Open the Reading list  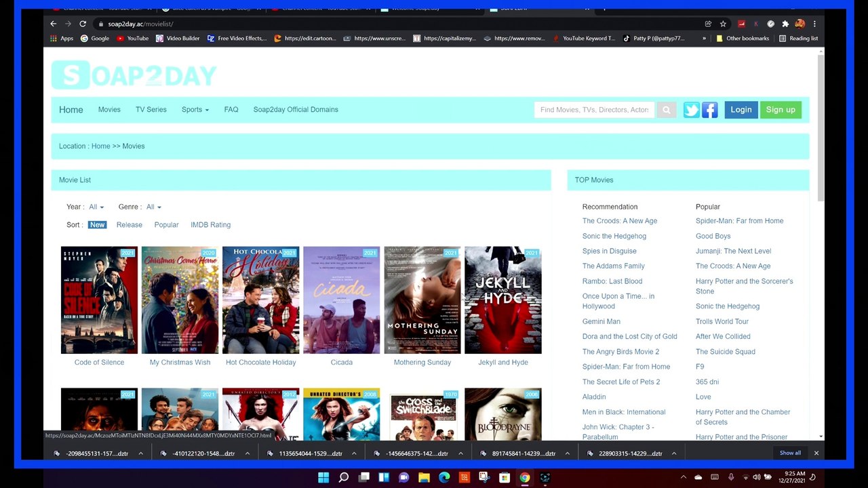pos(798,39)
